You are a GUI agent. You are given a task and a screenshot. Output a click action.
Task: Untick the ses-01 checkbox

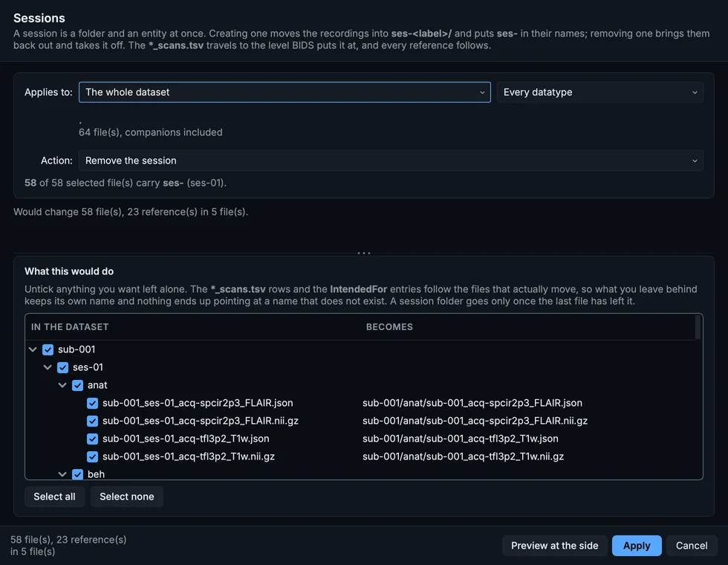(62, 367)
